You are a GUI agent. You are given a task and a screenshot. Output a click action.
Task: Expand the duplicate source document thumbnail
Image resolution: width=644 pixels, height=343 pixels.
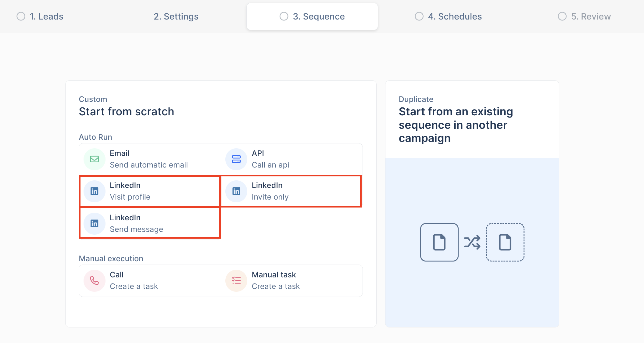(x=439, y=242)
